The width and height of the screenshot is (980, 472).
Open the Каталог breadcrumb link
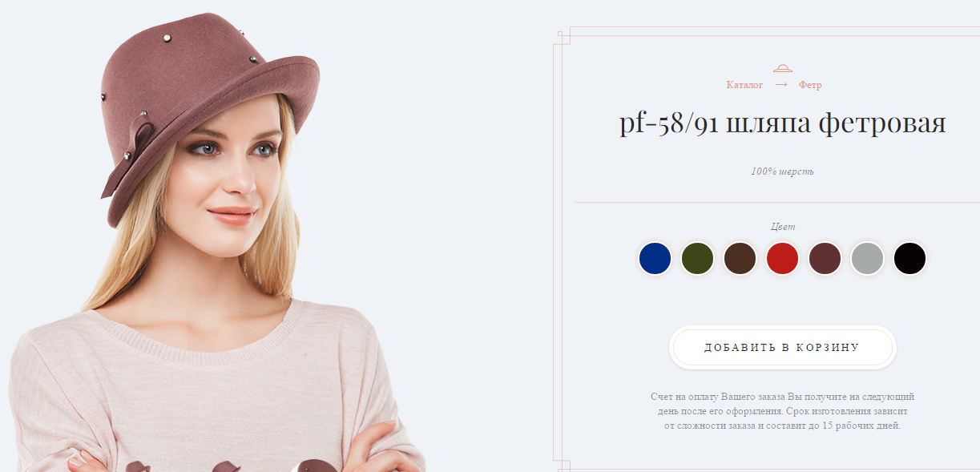tap(744, 85)
